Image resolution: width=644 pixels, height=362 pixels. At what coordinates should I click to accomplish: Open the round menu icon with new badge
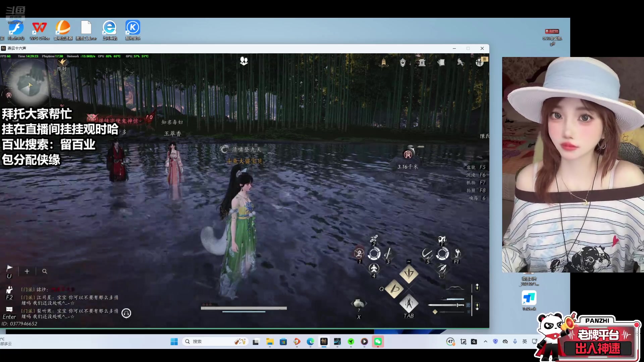[480, 62]
